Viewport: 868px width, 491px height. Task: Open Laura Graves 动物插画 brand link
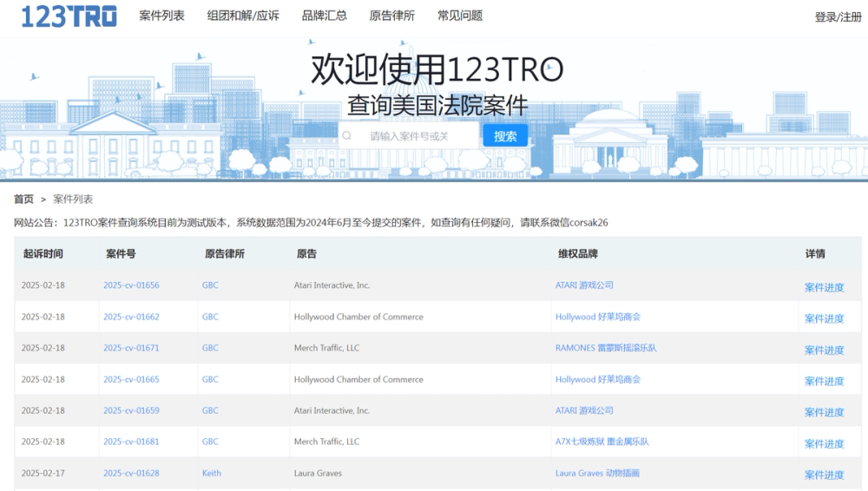pos(597,473)
